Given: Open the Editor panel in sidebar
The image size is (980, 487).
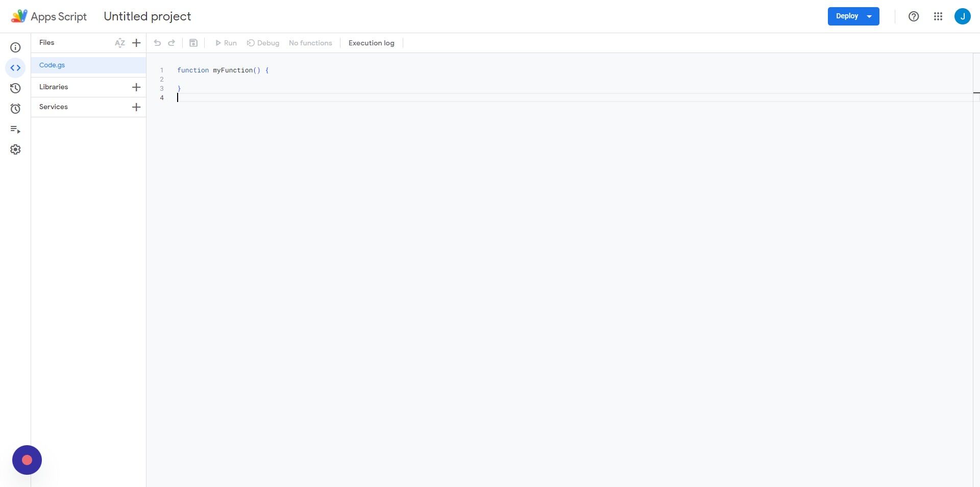Looking at the screenshot, I should [x=15, y=67].
